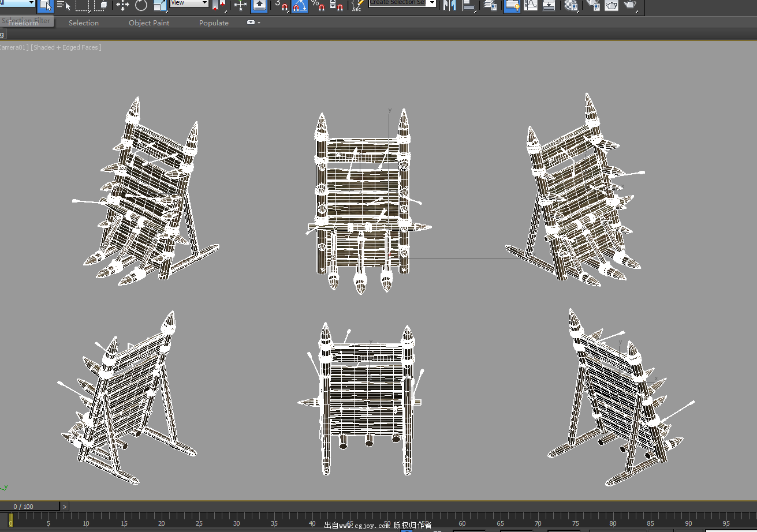
Task: Open Curve Editor from toolbar
Action: coord(530,6)
